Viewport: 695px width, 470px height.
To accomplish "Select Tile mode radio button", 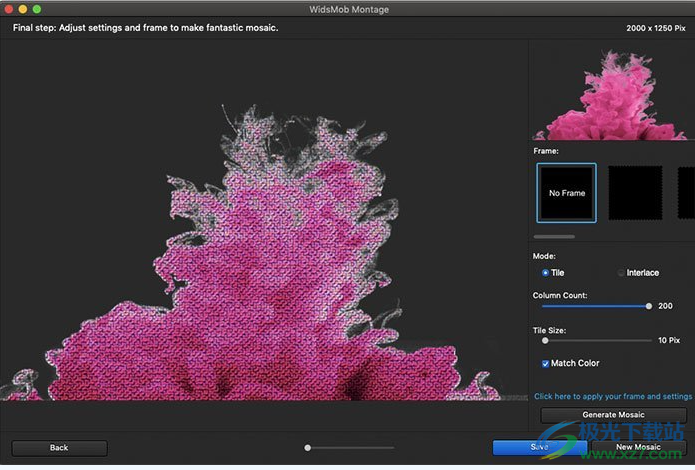I will pyautogui.click(x=545, y=272).
